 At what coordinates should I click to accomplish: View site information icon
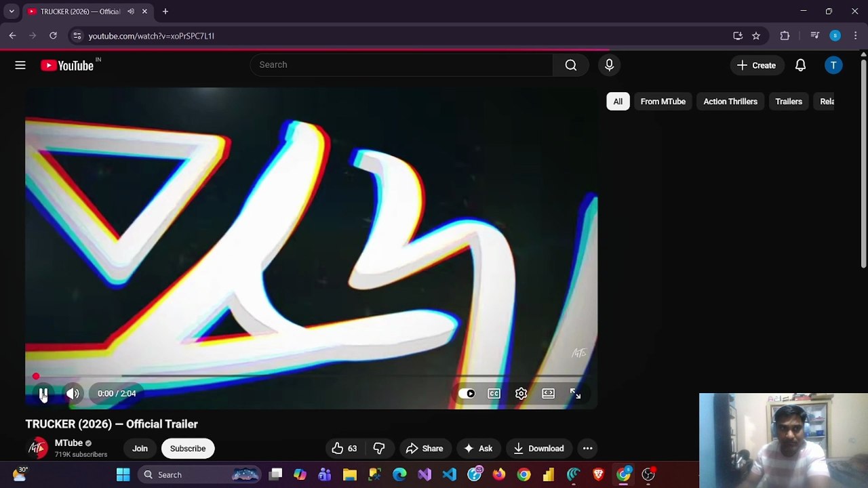[x=77, y=36]
